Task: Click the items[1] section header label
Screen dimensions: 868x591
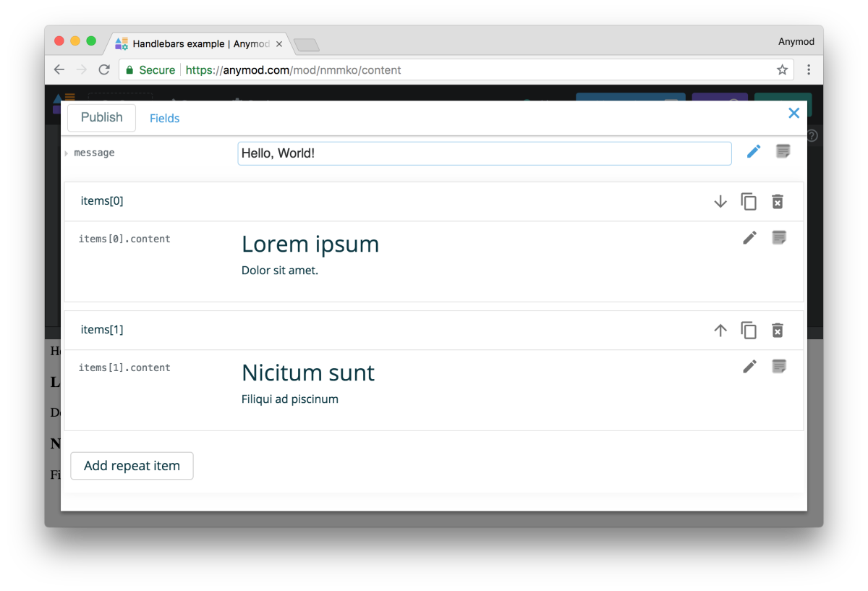Action: [x=102, y=330]
